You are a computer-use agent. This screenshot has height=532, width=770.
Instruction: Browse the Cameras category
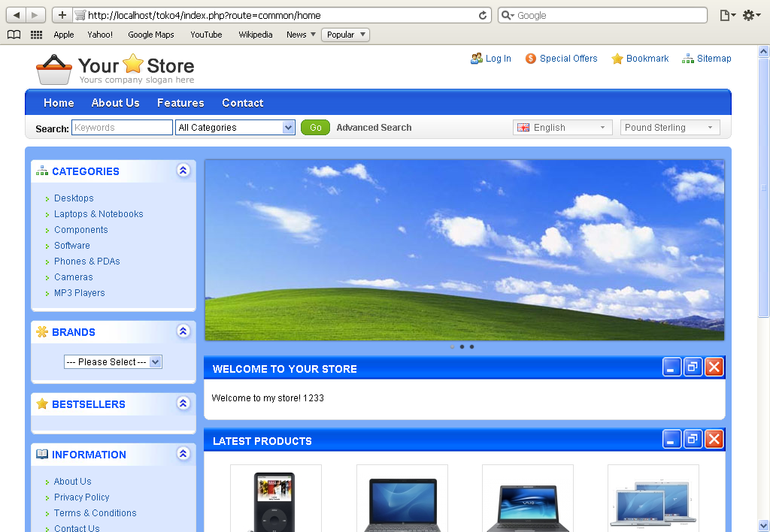pos(74,277)
